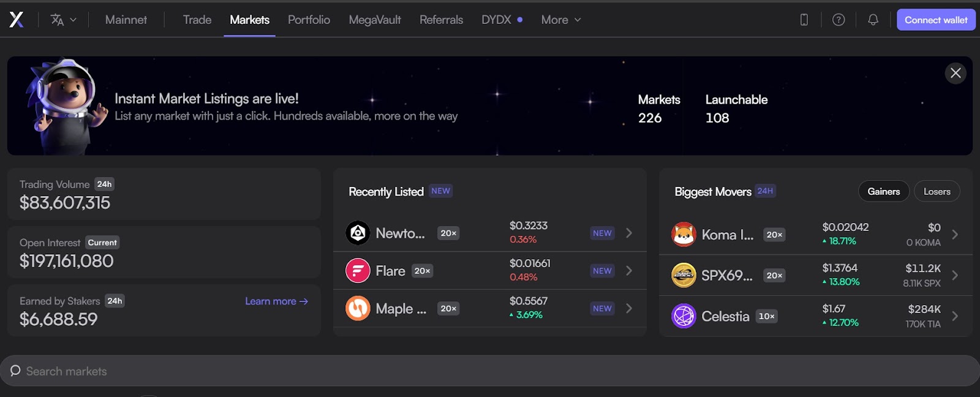Screen dimensions: 980x397
Task: Click the Flare coin icon
Action: [358, 271]
